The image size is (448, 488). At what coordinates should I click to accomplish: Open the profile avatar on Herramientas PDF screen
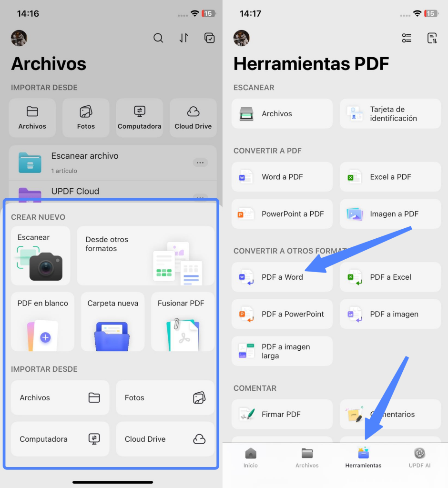[242, 38]
